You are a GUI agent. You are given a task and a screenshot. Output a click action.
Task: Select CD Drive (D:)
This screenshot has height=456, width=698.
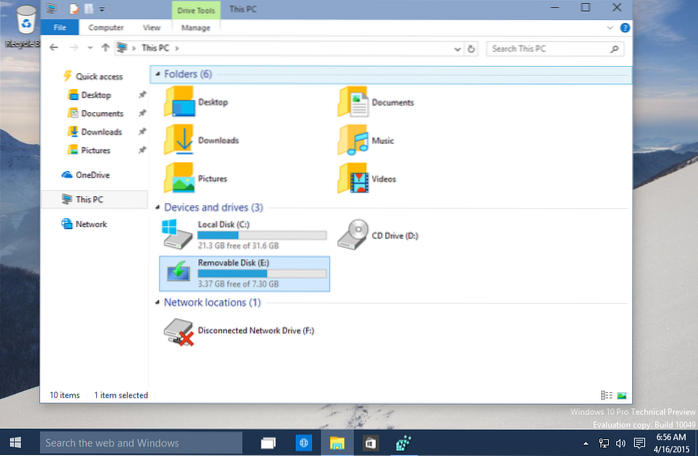point(378,235)
